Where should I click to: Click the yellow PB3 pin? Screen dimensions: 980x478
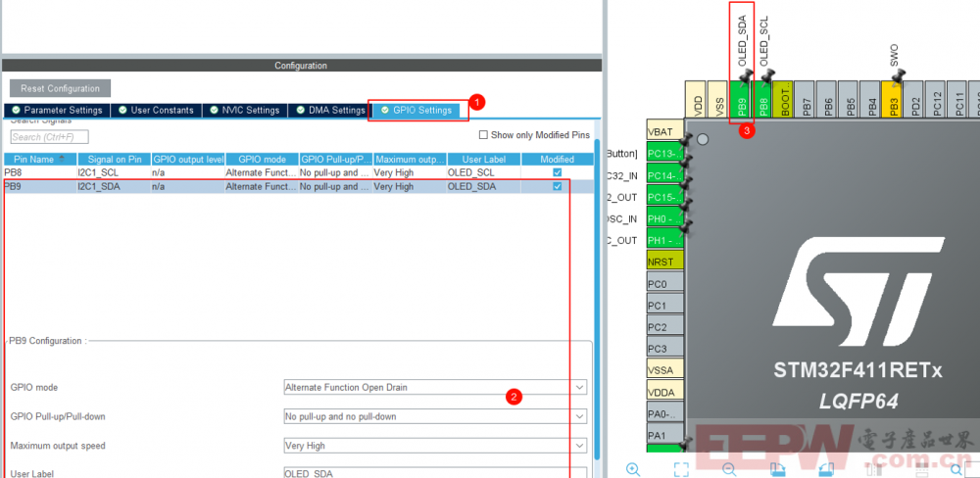(892, 99)
